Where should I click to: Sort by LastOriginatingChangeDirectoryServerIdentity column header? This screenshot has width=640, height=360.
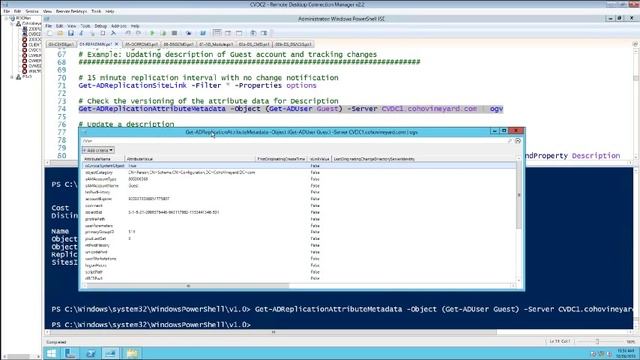tap(374, 159)
